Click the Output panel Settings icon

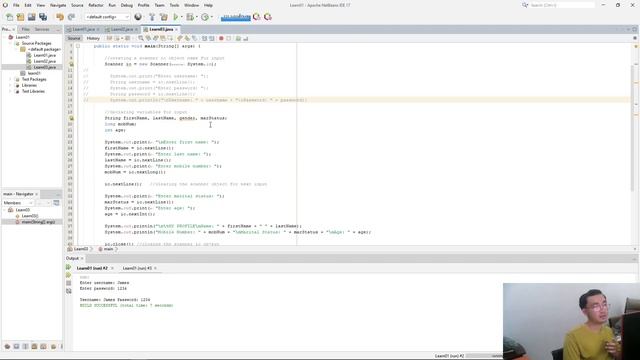[69, 291]
